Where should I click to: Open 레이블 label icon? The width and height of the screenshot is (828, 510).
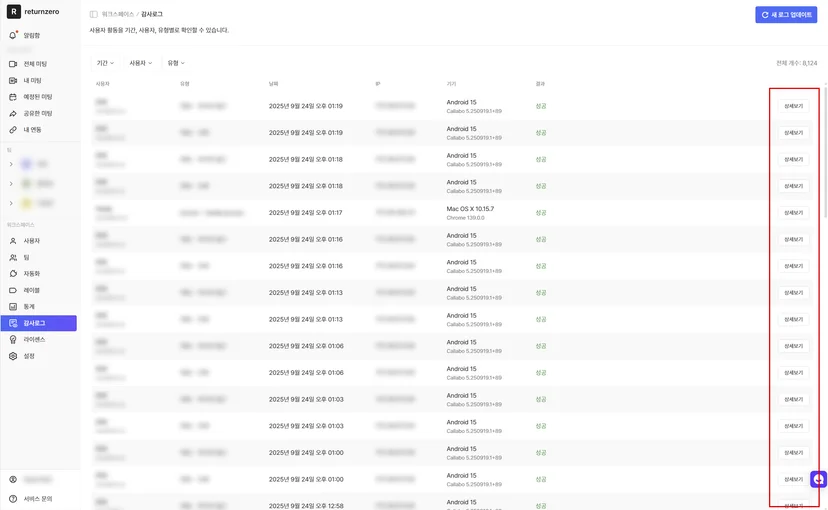click(13, 290)
